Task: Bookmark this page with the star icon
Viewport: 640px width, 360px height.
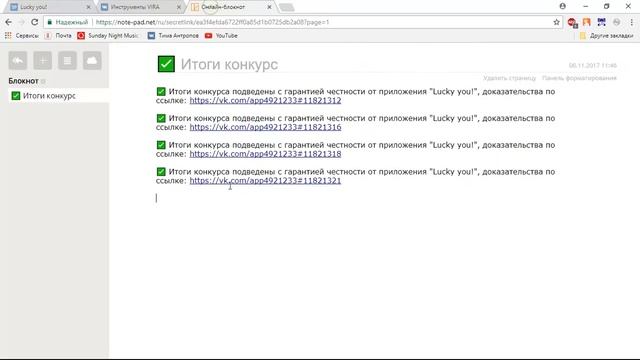Action: (556, 22)
